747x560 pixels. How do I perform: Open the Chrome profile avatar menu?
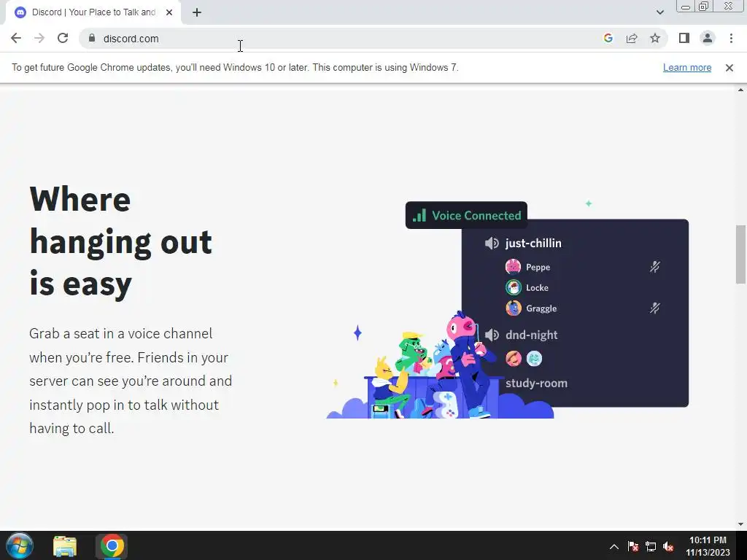[x=708, y=38]
